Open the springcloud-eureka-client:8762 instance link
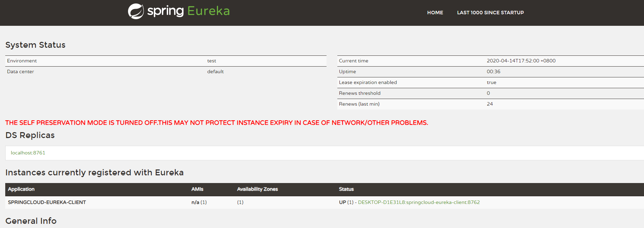The image size is (644, 228). [419, 202]
